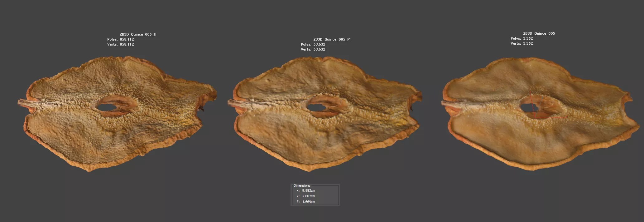Screen dimensions: 644x222
Task: Click the ZB3D_Quince_005_H name label
Action: pyautogui.click(x=138, y=34)
